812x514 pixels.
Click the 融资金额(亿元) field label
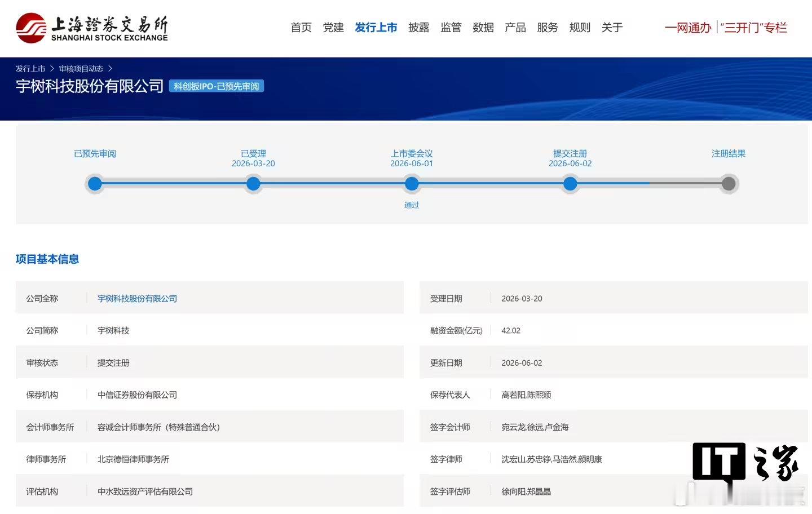click(x=456, y=330)
